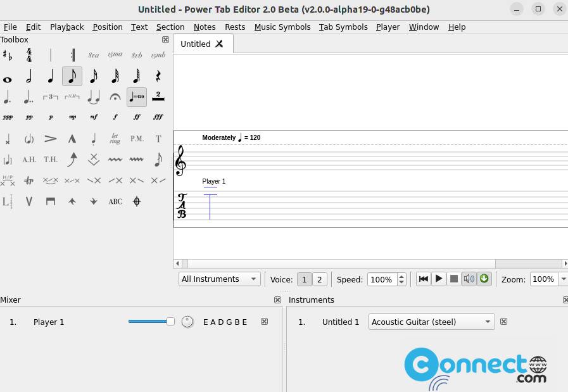Close the Toolbox panel
Screen dimensions: 568x392
(x=165, y=39)
